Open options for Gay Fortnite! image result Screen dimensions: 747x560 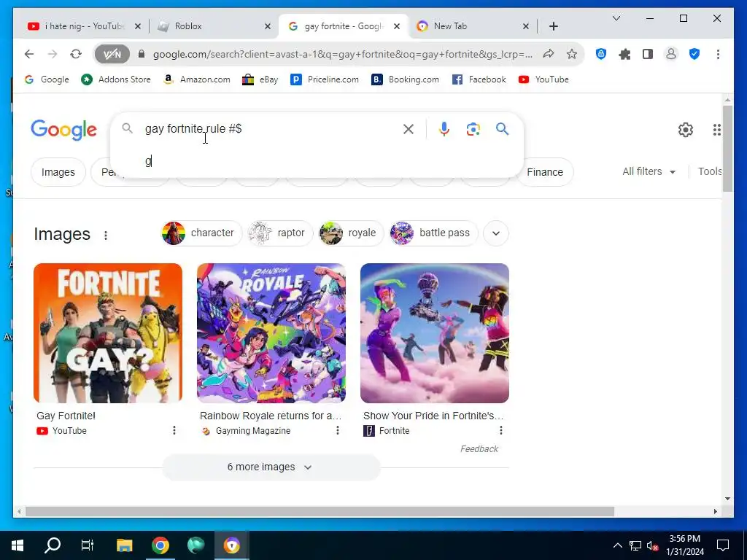coord(174,430)
